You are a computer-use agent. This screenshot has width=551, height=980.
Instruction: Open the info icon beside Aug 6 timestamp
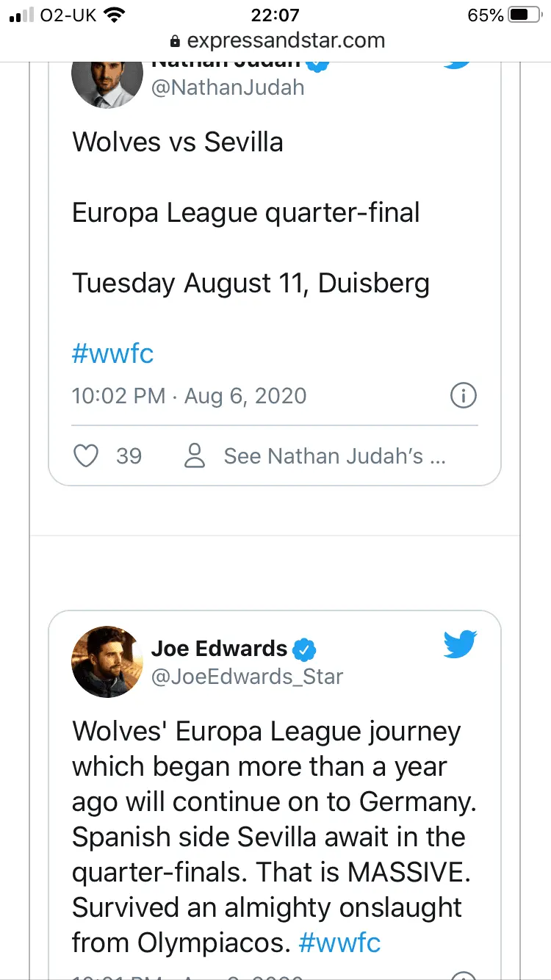(x=463, y=396)
